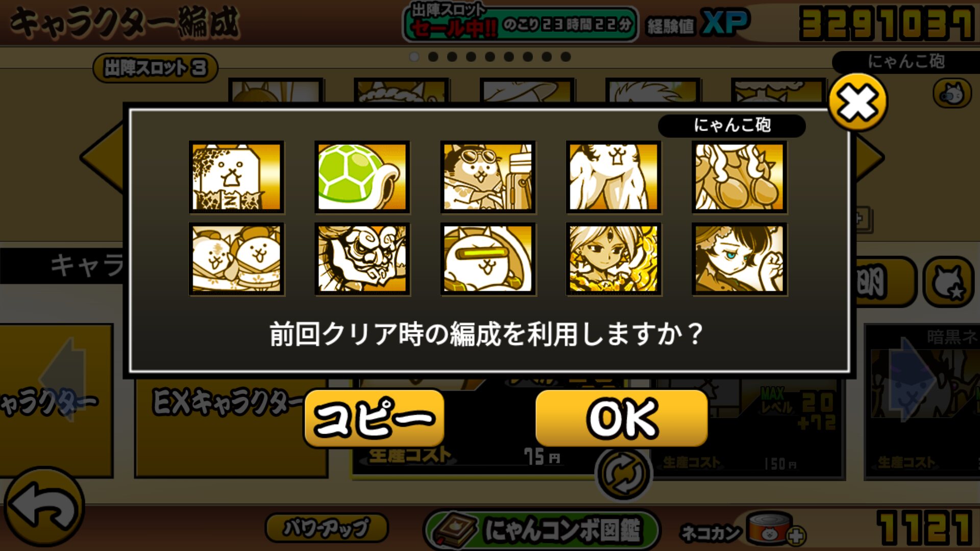Switch to the second lineup page dot
This screenshot has height=551, width=980.
tap(433, 57)
